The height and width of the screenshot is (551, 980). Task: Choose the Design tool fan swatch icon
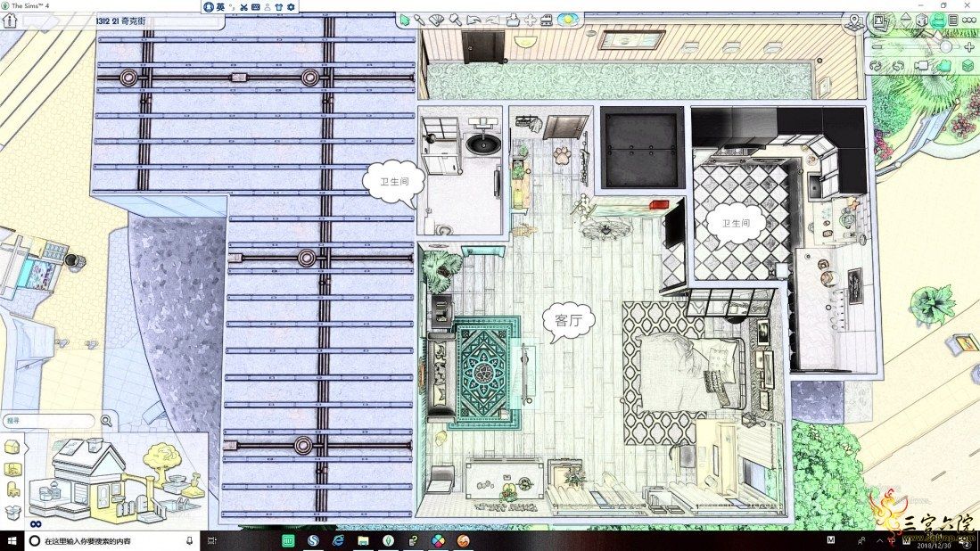[437, 20]
